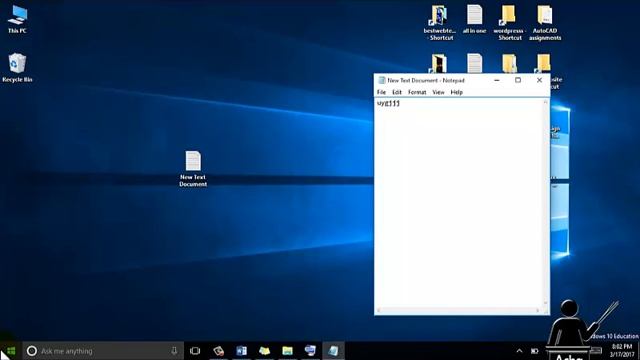
Task: Click the Cortana microphone icon
Action: click(x=174, y=351)
